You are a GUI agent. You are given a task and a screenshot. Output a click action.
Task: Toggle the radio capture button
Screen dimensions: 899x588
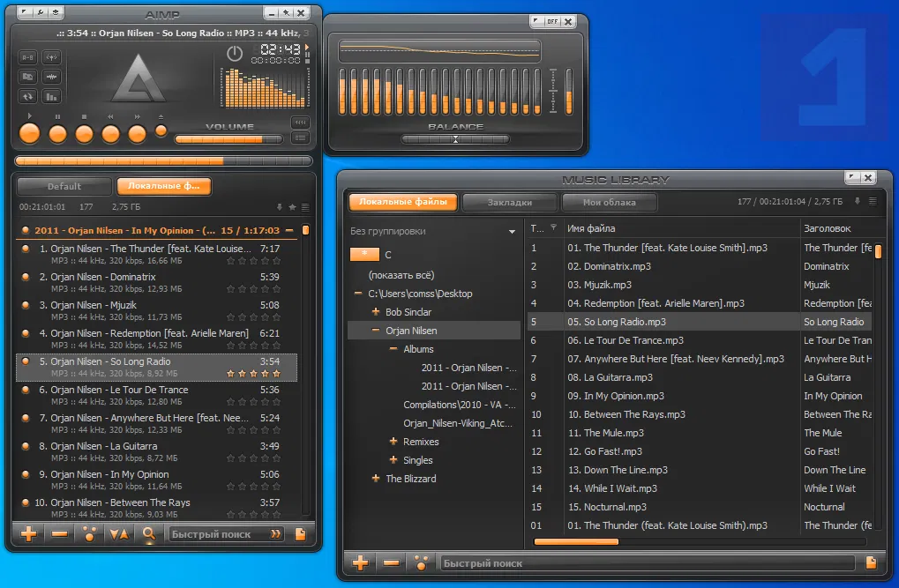pyautogui.click(x=51, y=57)
